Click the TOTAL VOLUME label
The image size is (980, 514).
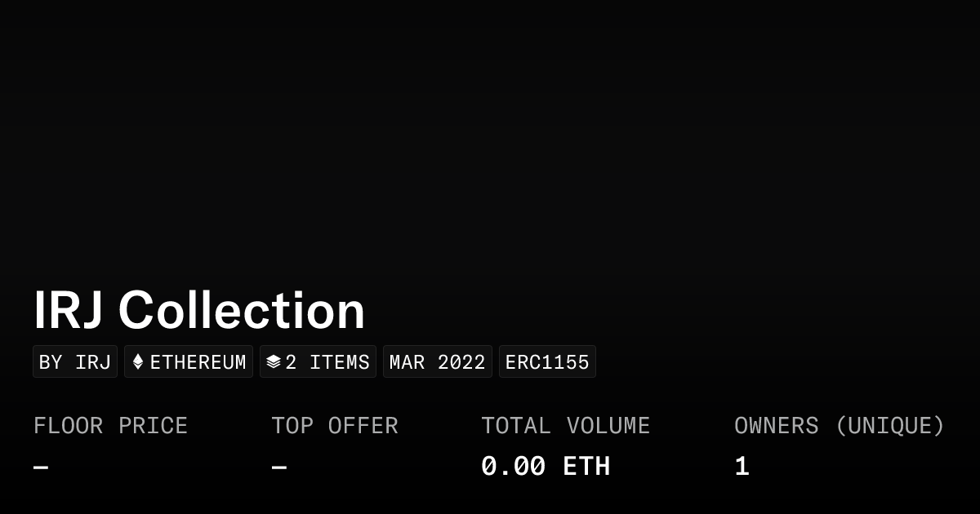[565, 426]
